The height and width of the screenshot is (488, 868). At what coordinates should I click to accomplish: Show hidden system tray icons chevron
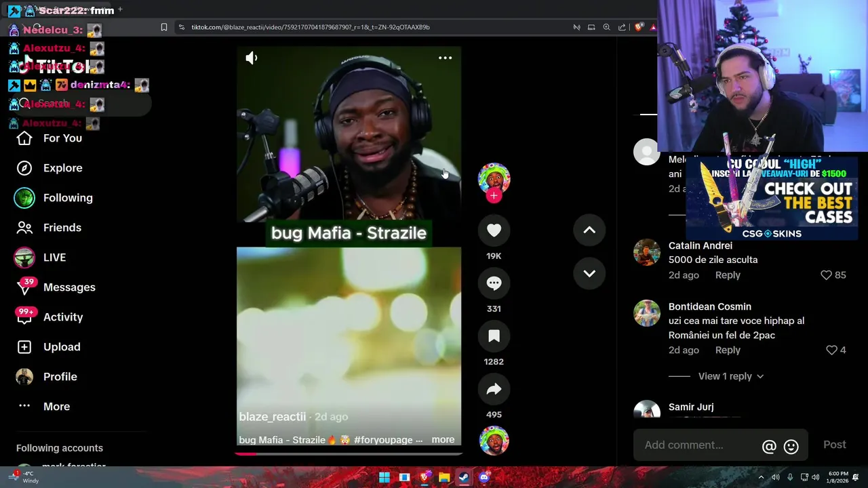761,477
